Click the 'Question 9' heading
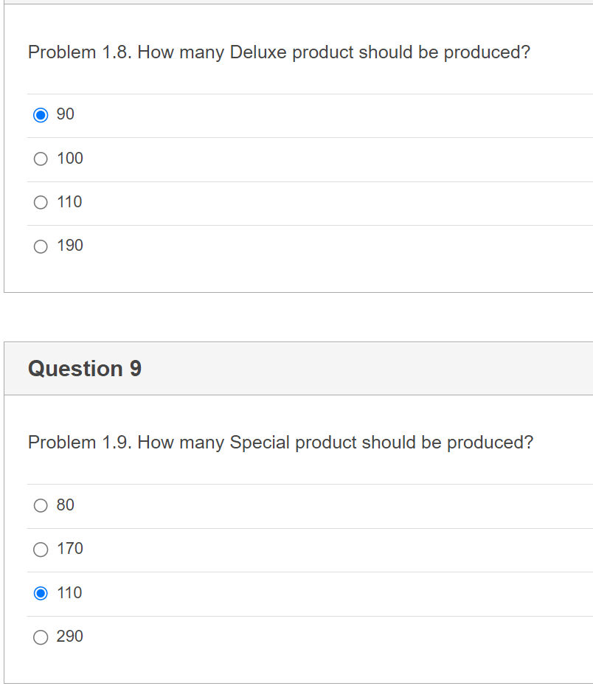The height and width of the screenshot is (700, 593). (85, 368)
